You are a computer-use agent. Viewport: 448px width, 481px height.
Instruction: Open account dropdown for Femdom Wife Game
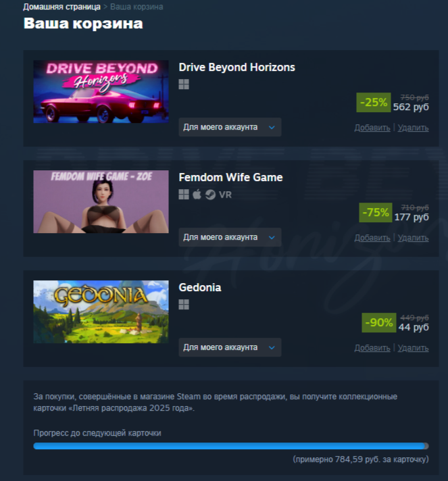coord(230,237)
